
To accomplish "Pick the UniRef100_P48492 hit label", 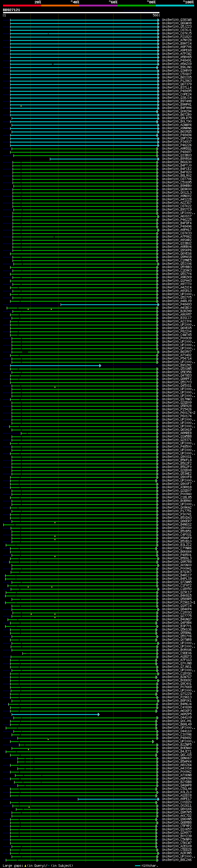I will tap(177, 737).
